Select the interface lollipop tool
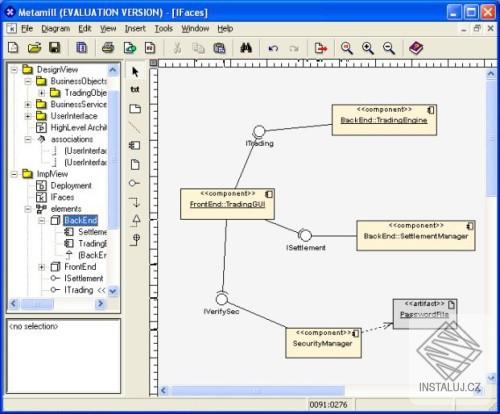This screenshot has height=414, width=500. pyautogui.click(x=134, y=183)
